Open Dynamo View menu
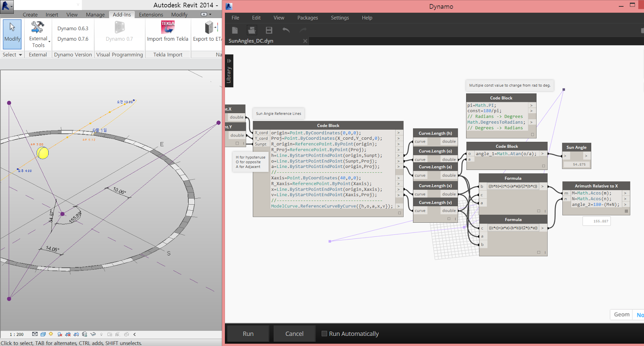This screenshot has height=346, width=644. (x=279, y=18)
